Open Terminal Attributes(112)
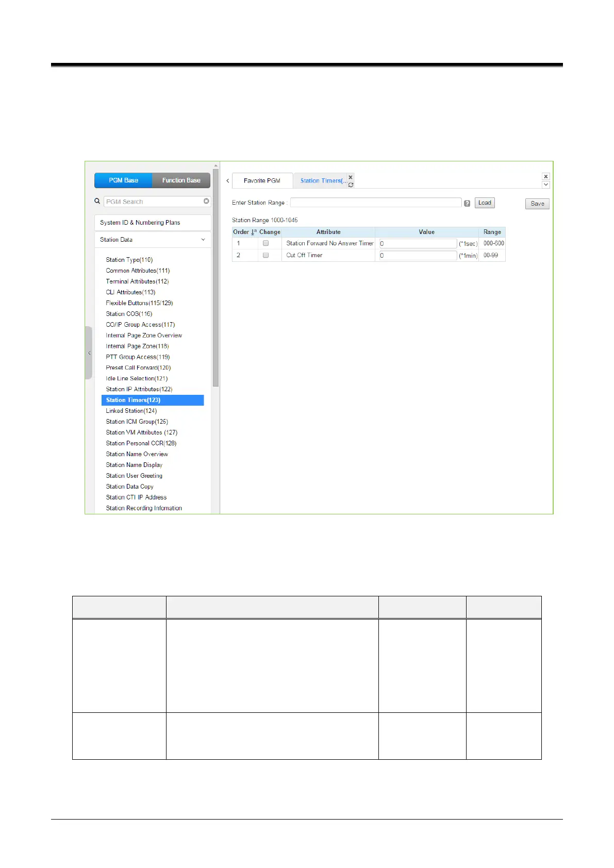Image resolution: width=614 pixels, height=868 pixels. (137, 281)
